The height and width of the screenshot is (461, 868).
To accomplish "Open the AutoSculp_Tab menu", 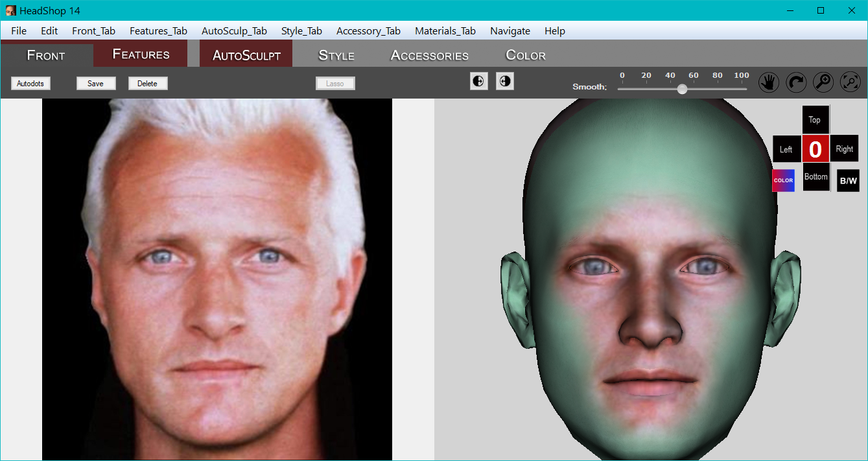I will pyautogui.click(x=235, y=30).
